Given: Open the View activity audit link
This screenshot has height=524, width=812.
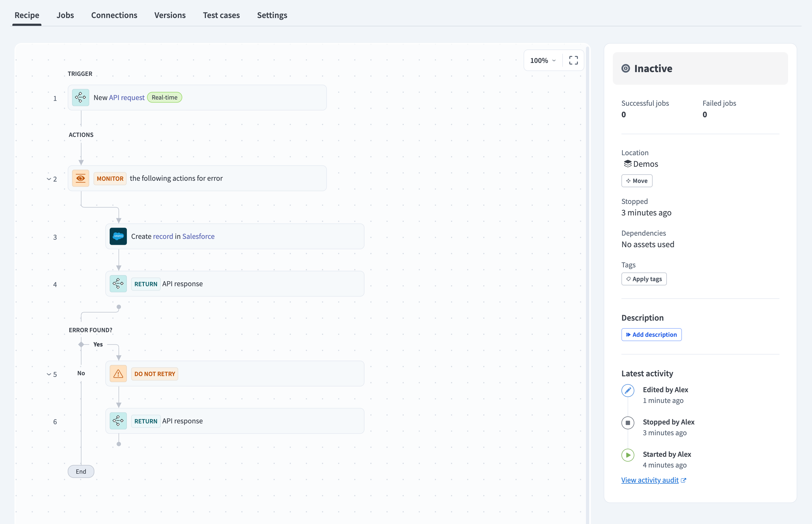Looking at the screenshot, I should pos(650,480).
